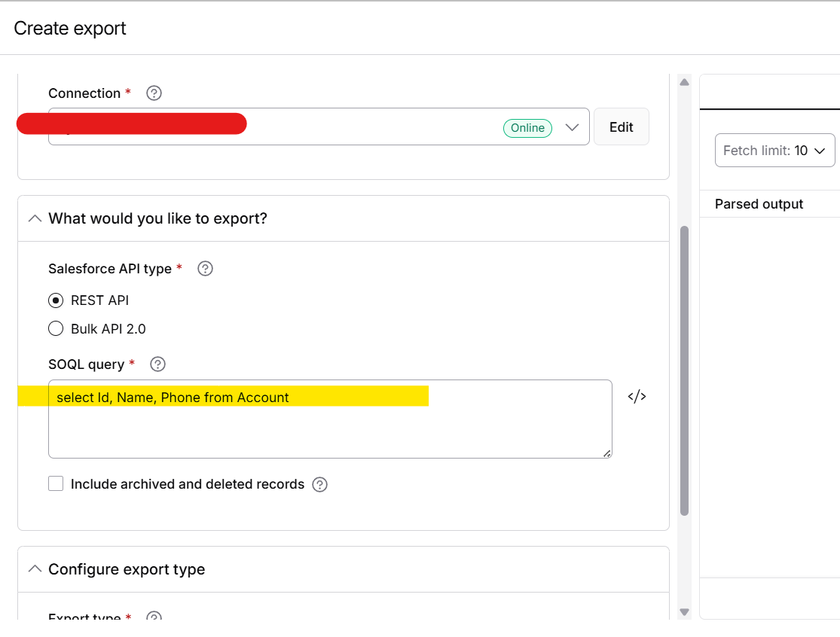
Task: Click the Edit connection button
Action: [x=621, y=126]
